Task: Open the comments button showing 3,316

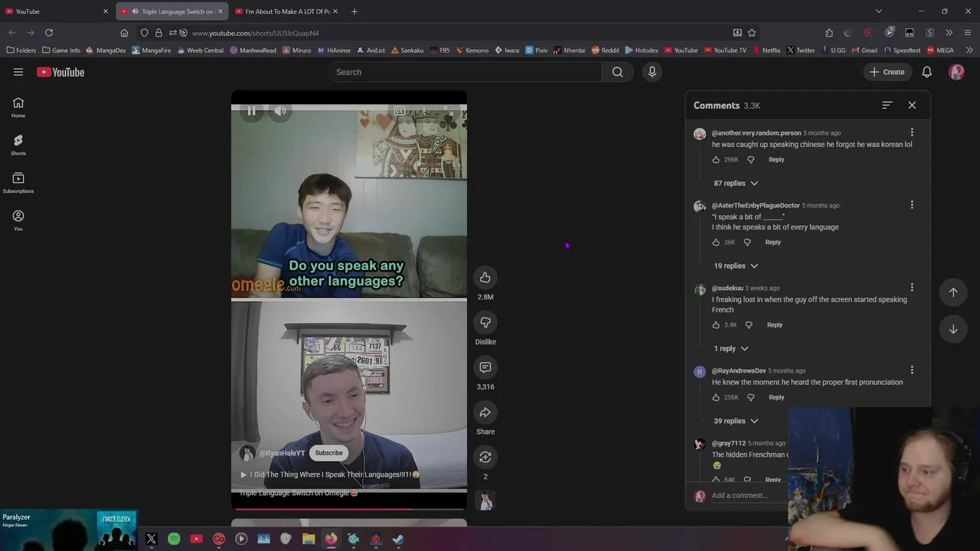Action: pyautogui.click(x=485, y=367)
